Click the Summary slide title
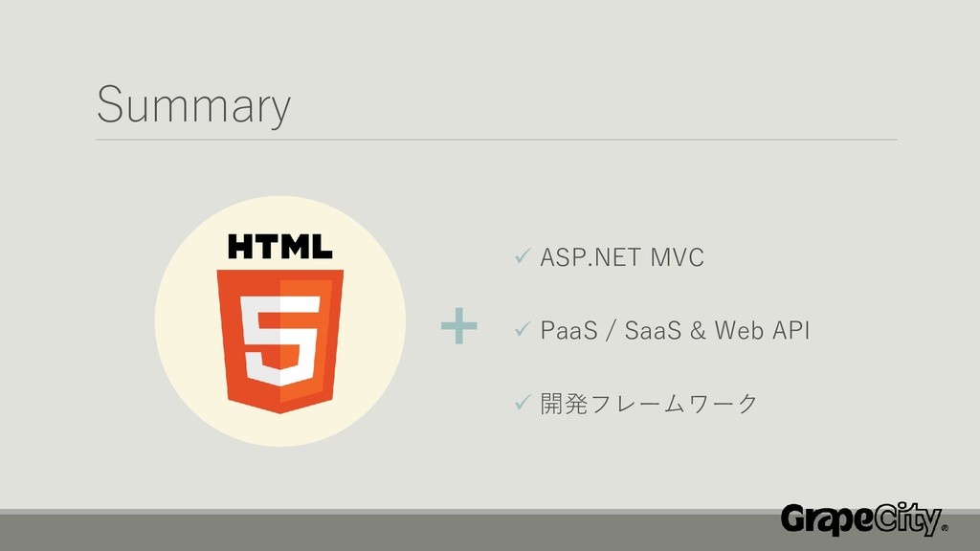The image size is (980, 551). 193,105
